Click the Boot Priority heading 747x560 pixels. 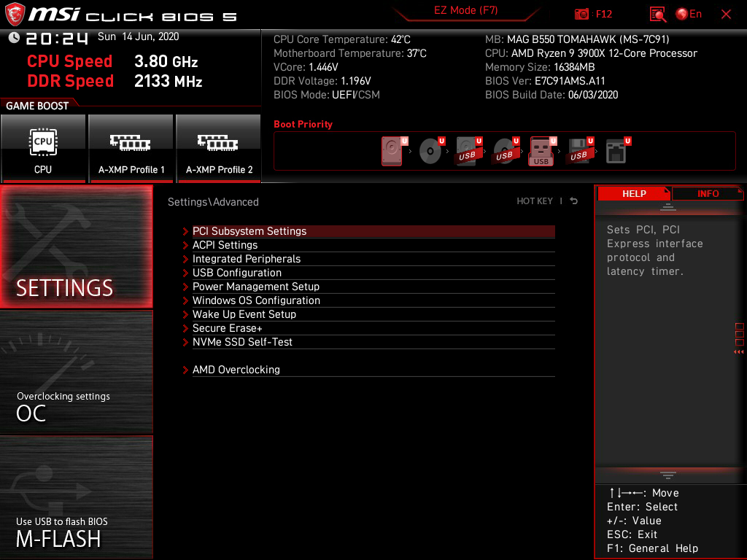303,124
